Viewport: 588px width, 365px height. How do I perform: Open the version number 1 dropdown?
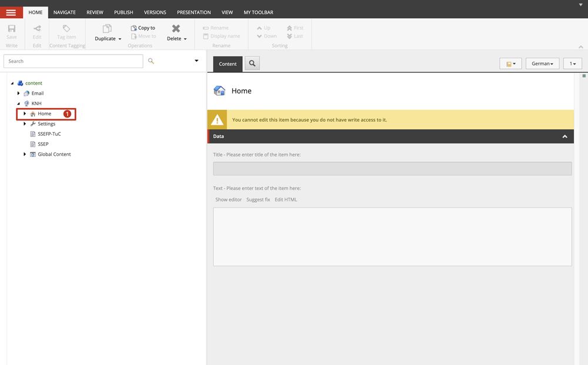click(572, 63)
